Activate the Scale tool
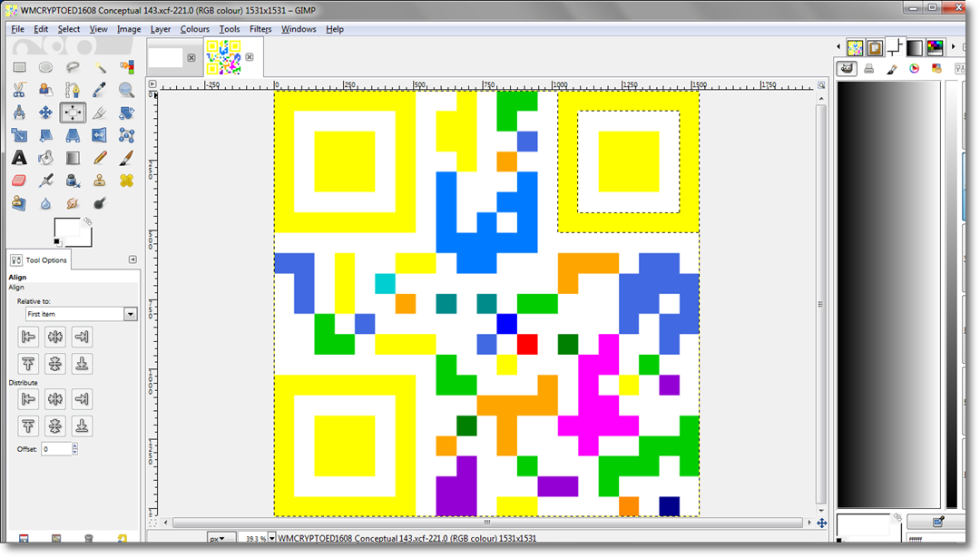Image resolution: width=980 pixels, height=558 pixels. tap(19, 135)
